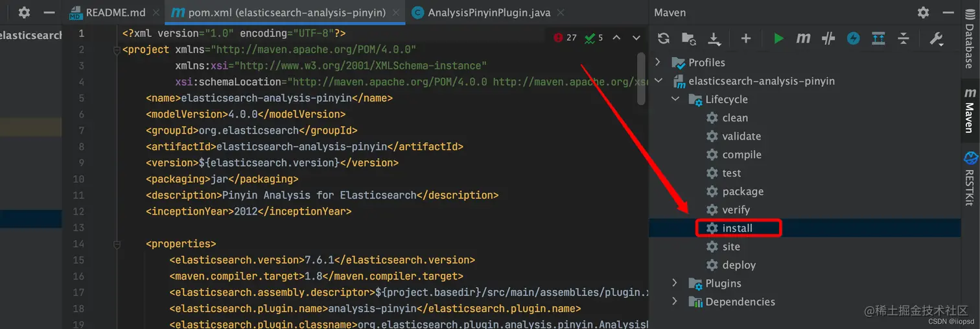Viewport: 980px width, 329px height.
Task: Click Profiles folder label
Action: [x=706, y=62]
